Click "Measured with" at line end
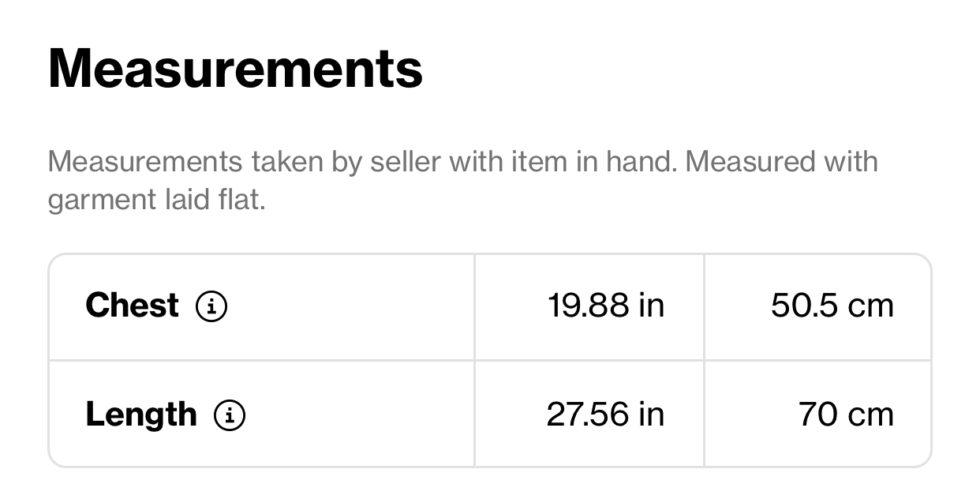This screenshot has width=980, height=499. pyautogui.click(x=781, y=162)
